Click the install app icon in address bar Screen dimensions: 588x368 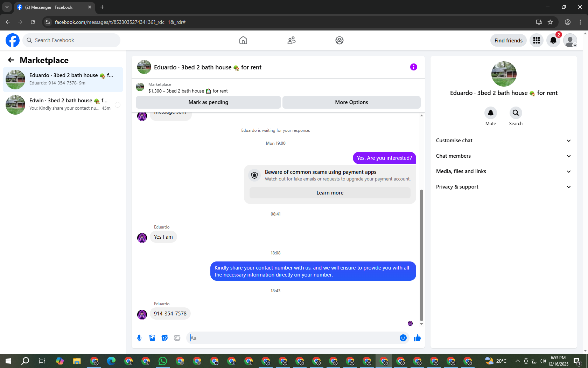[x=539, y=22]
